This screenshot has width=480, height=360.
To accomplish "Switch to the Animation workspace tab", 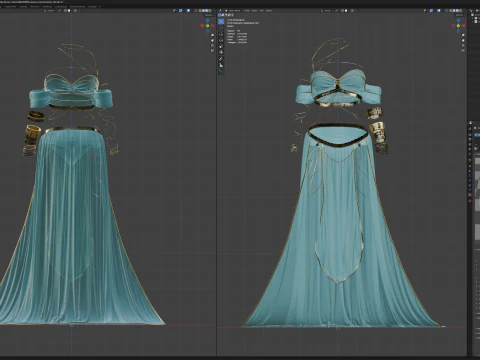I will point(34,6).
